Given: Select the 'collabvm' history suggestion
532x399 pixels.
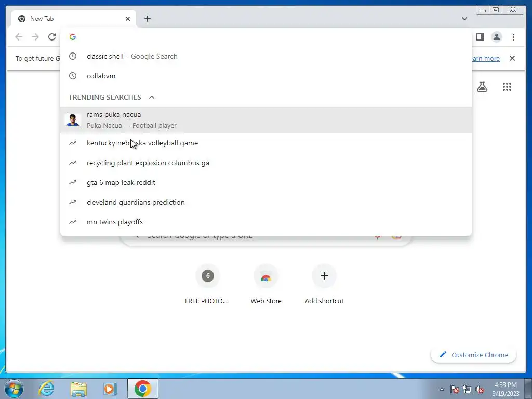Looking at the screenshot, I should [x=266, y=76].
